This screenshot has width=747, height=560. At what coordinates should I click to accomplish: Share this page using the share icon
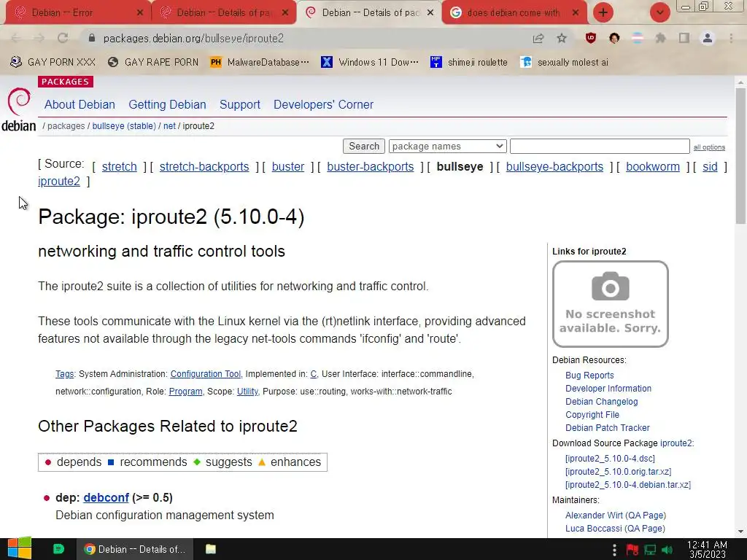pos(538,38)
